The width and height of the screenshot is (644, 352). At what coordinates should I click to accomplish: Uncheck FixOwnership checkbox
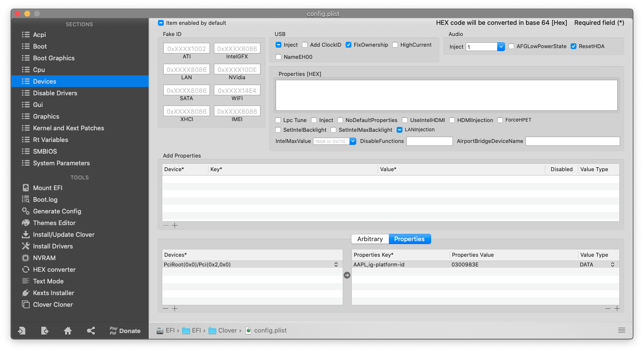point(348,45)
